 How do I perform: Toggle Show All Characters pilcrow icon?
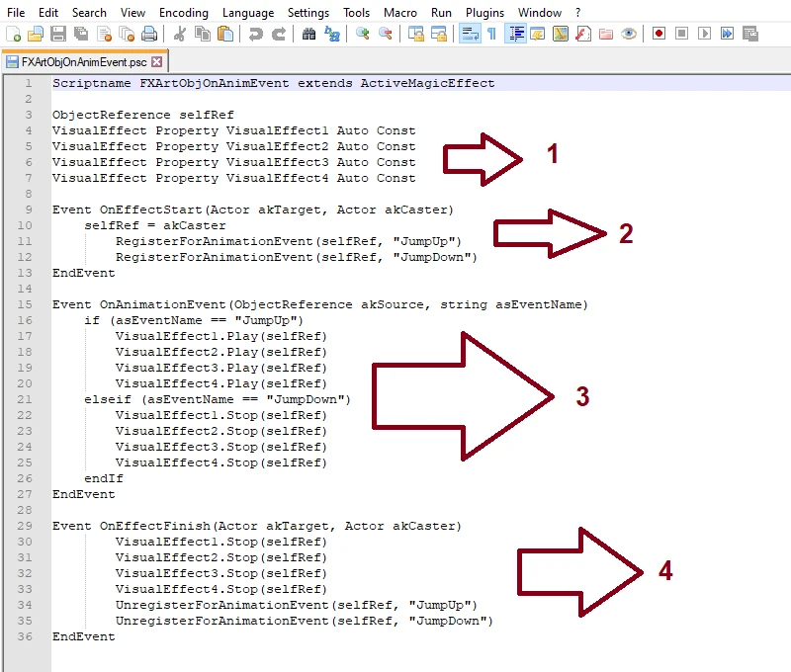pos(491,34)
